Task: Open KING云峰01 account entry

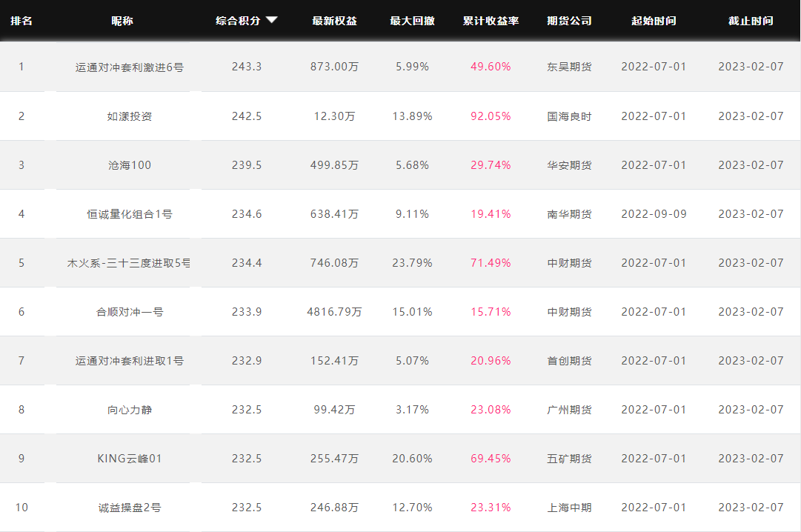Action: (129, 459)
